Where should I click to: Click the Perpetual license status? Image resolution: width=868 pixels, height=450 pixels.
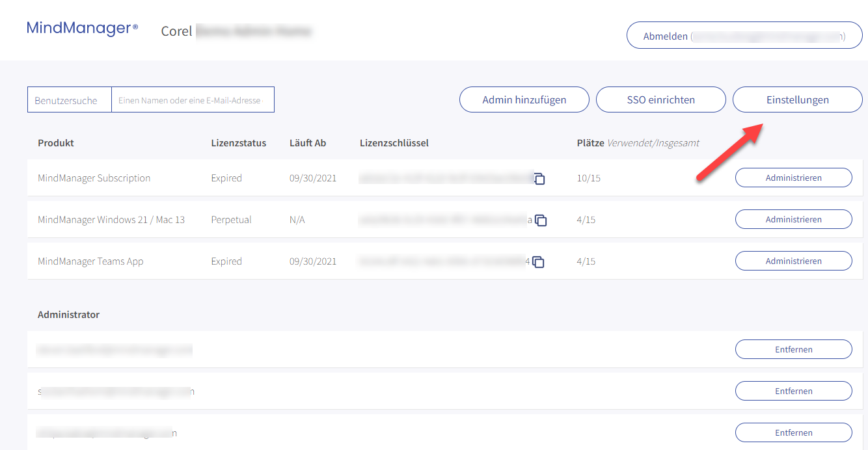[x=231, y=220]
